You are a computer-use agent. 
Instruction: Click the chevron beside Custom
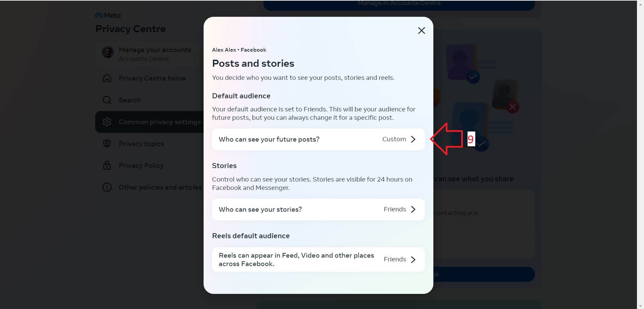(x=413, y=139)
